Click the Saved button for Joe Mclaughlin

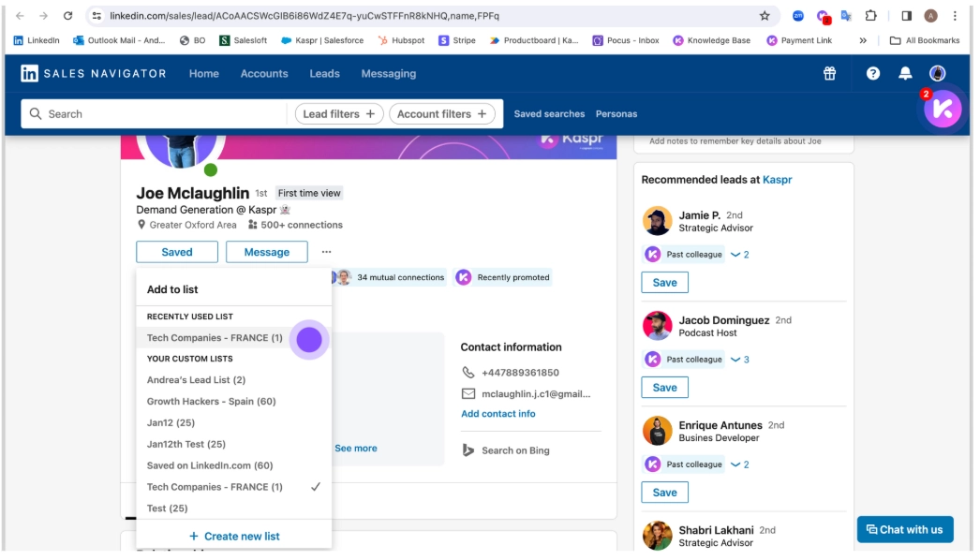point(177,252)
